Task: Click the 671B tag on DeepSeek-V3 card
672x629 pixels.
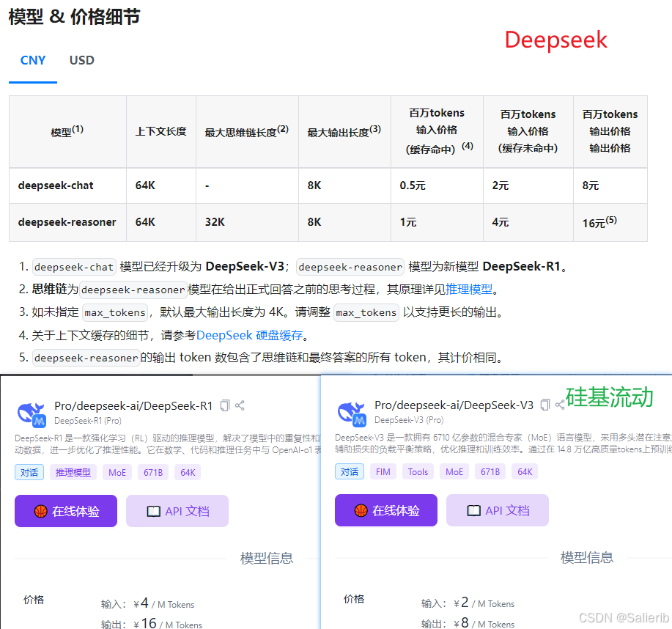Action: (490, 471)
